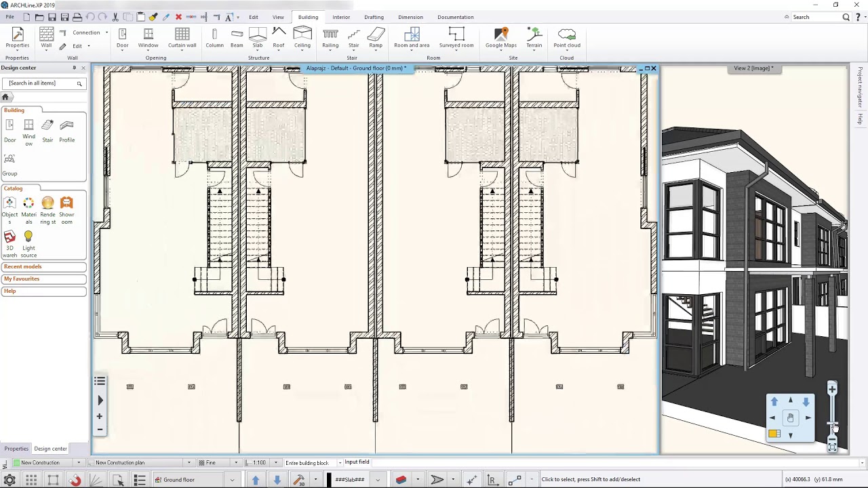
Task: Expand the Recent models section
Action: [43, 266]
